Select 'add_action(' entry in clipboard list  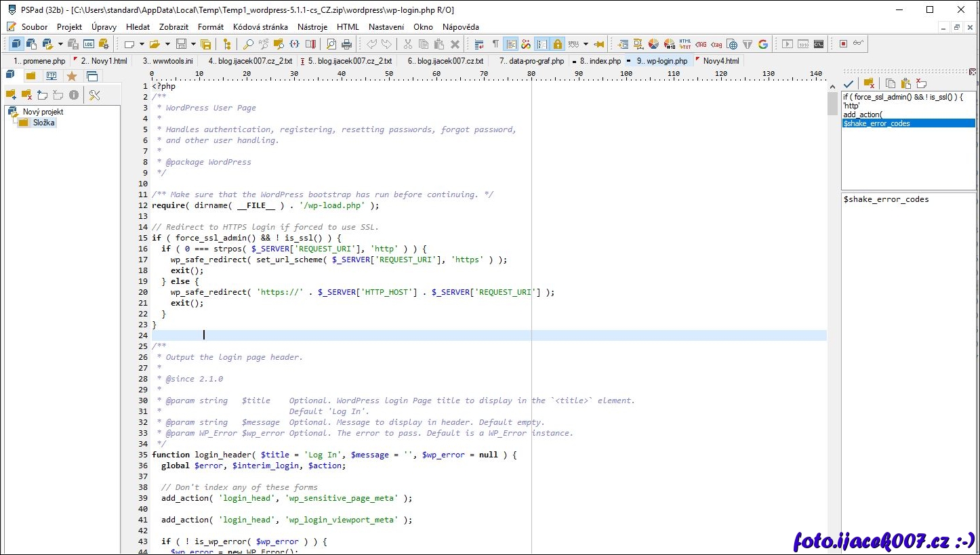[x=862, y=115]
